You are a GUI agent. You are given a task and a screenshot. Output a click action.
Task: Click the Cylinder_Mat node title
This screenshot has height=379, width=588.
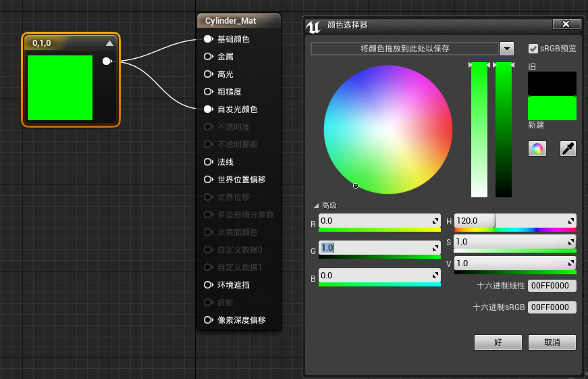click(x=231, y=21)
